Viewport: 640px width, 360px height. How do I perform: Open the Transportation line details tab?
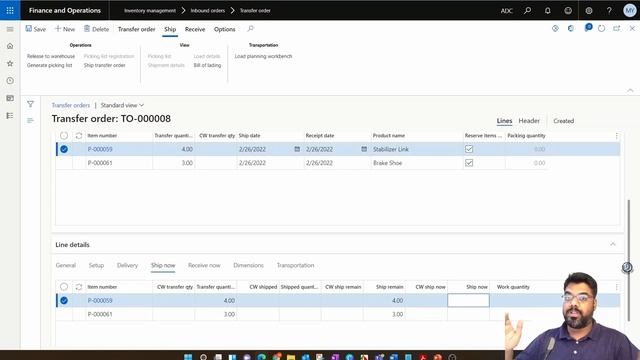coord(296,265)
